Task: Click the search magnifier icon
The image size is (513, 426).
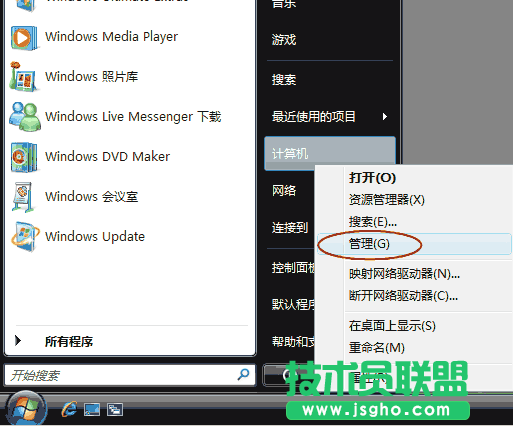Action: coord(243,375)
